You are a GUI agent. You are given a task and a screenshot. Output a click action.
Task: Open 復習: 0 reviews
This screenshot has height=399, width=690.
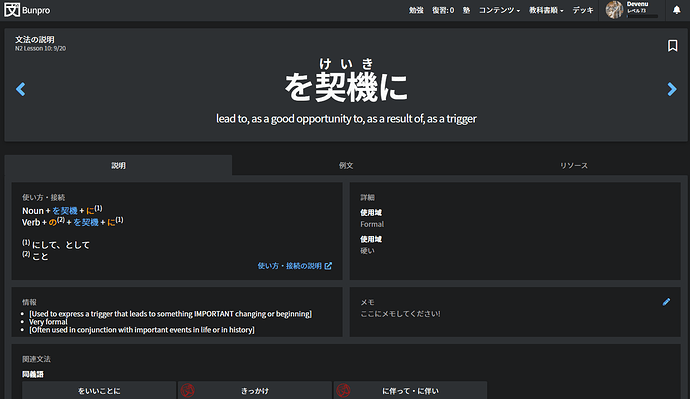443,10
